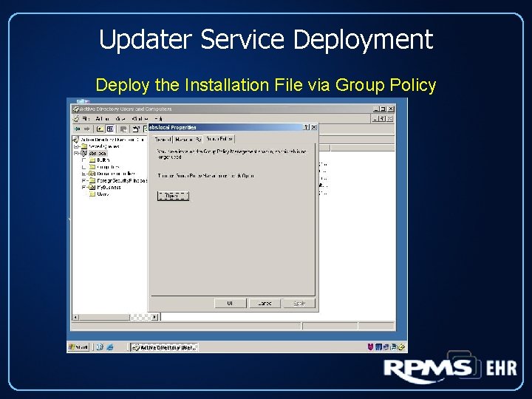
Task: Open the Action menu
Action: coord(102,119)
